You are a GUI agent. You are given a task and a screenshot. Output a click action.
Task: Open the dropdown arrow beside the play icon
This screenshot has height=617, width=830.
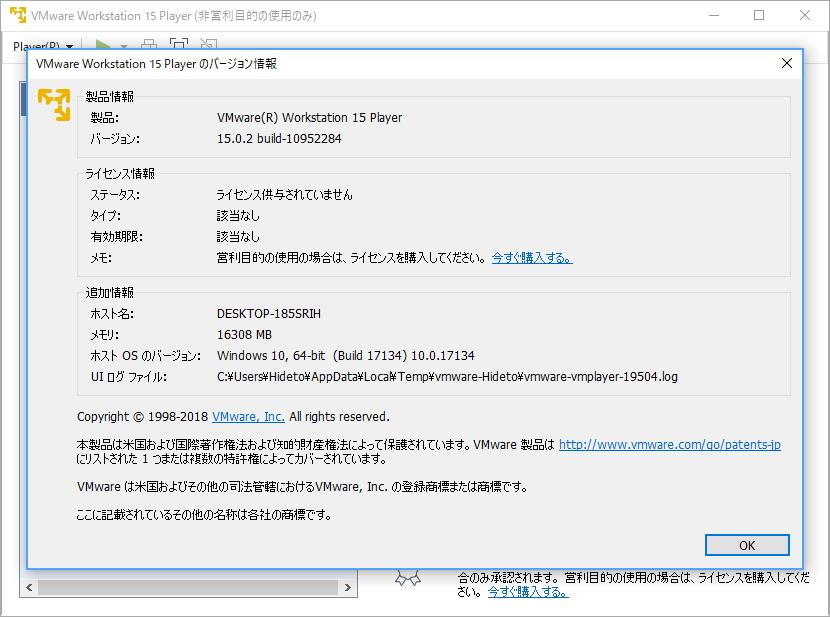[123, 46]
